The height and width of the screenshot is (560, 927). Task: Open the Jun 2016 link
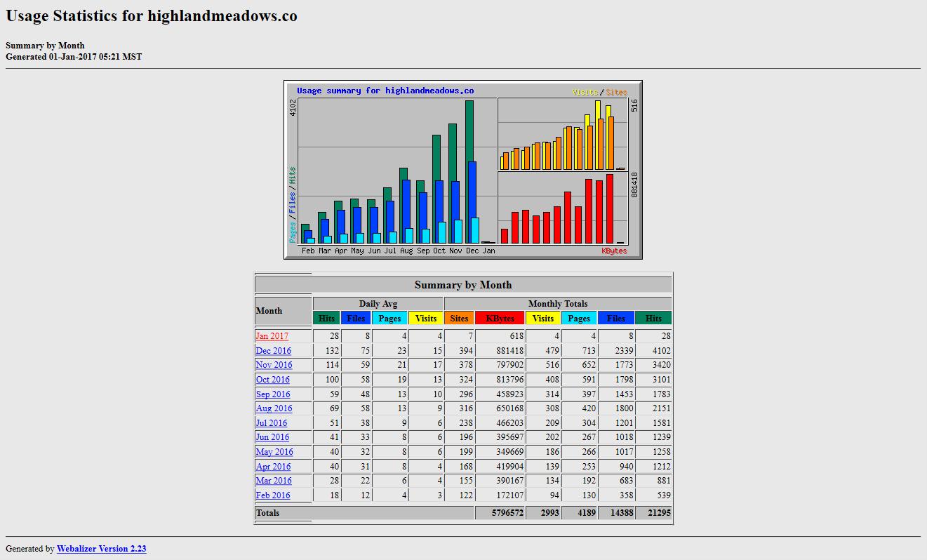click(272, 437)
